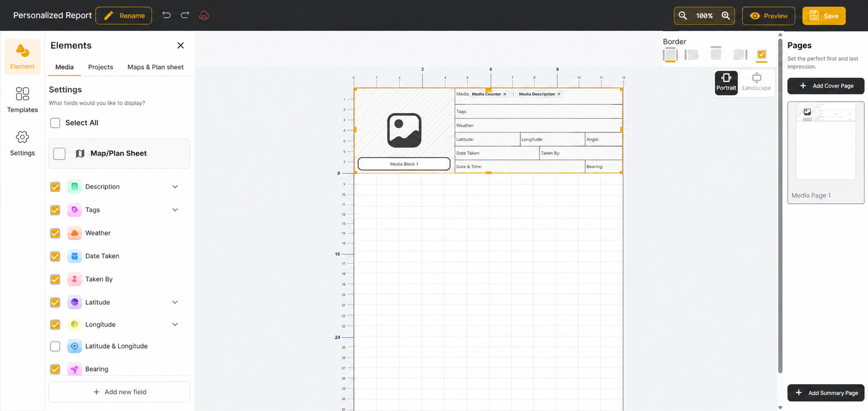Click Add Summary Page
This screenshot has height=411, width=868.
(826, 393)
